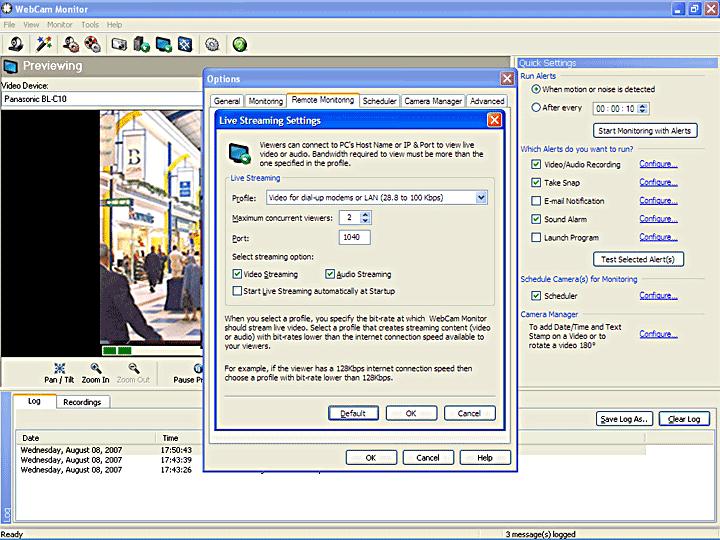Click the camera snapshot toolbar icon

pos(119,45)
